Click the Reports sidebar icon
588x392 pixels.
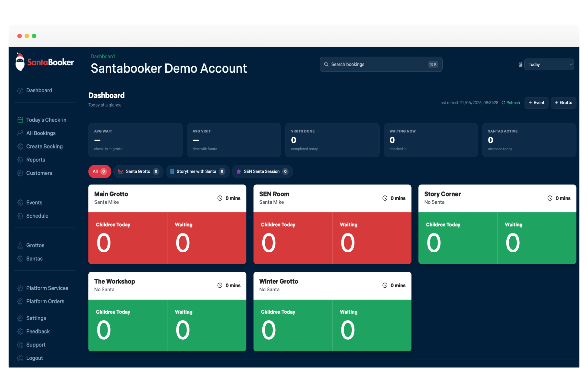20,160
